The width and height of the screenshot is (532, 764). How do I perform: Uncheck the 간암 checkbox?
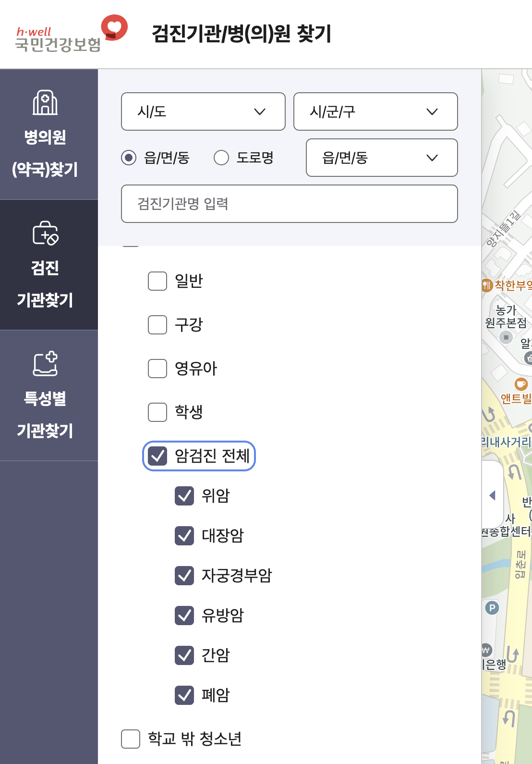click(x=184, y=655)
